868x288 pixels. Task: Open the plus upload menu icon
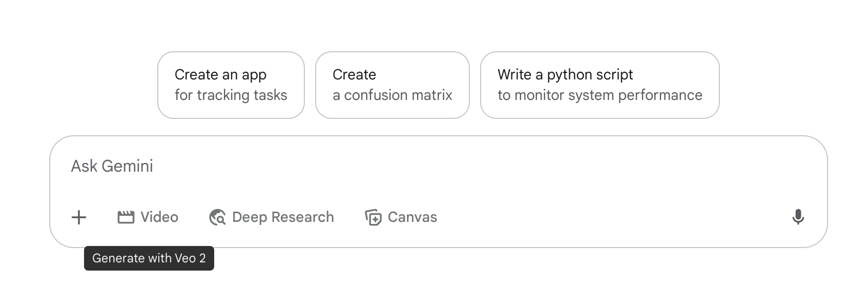click(79, 217)
